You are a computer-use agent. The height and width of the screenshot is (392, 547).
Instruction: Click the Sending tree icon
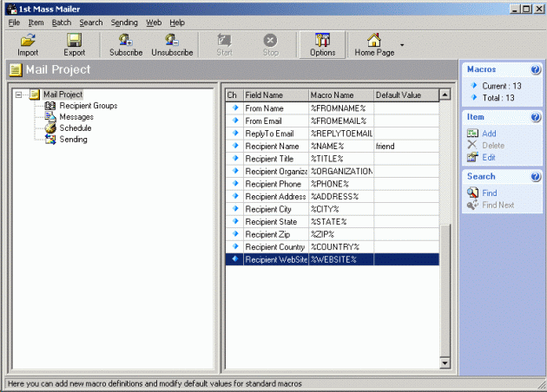pos(50,140)
